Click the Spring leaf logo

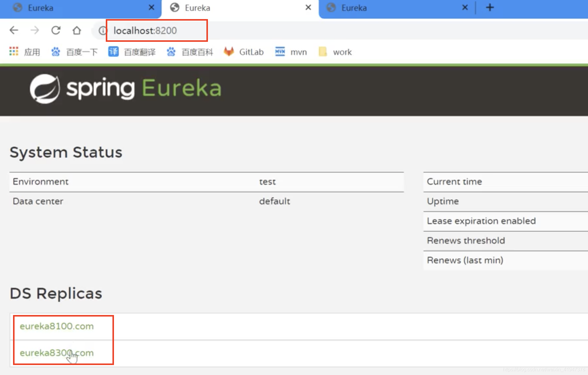(x=45, y=89)
